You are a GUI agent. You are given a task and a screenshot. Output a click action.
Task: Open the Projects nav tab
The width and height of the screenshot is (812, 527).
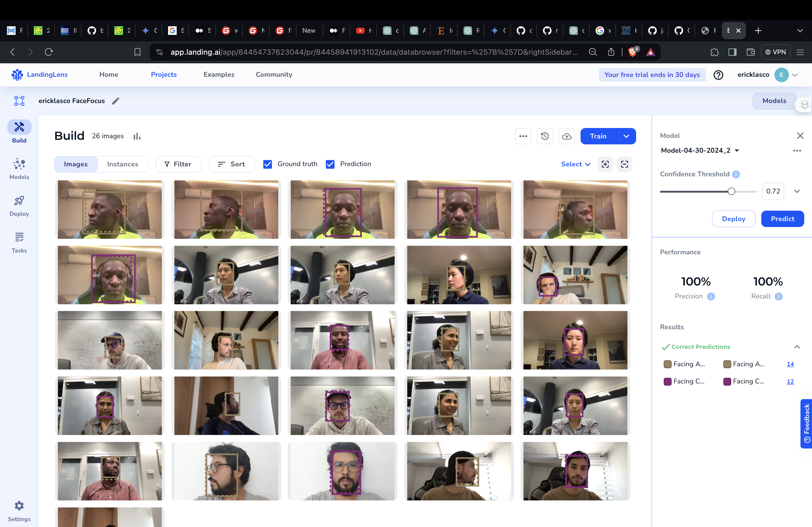point(164,75)
